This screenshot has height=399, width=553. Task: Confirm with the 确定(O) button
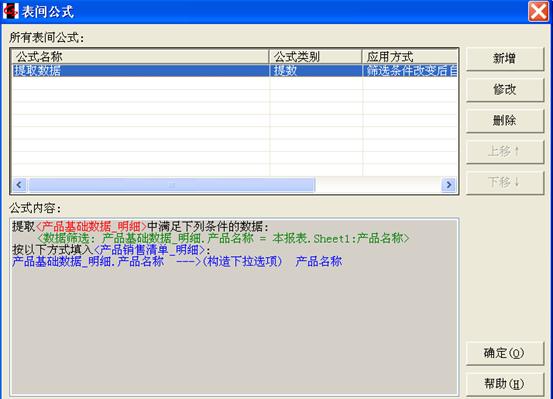click(x=505, y=353)
